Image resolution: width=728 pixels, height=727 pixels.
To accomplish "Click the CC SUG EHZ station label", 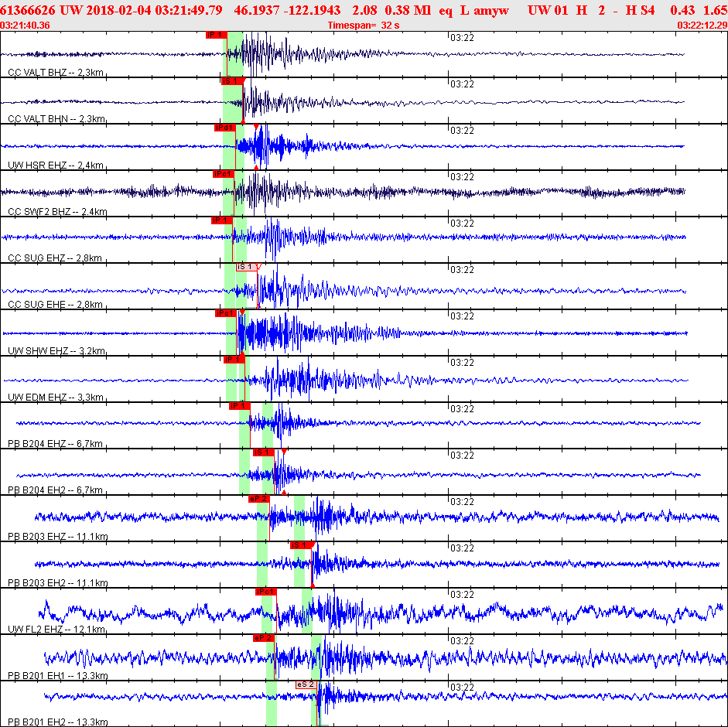I will point(55,258).
